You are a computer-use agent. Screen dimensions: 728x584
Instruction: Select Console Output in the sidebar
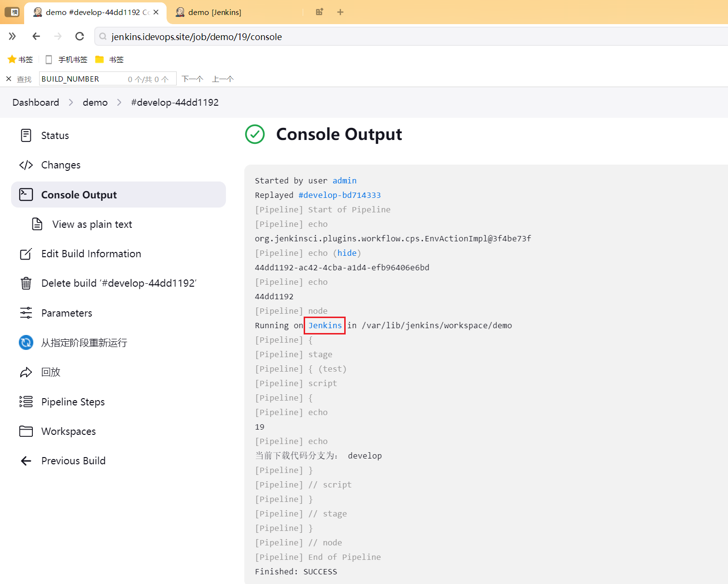click(118, 195)
